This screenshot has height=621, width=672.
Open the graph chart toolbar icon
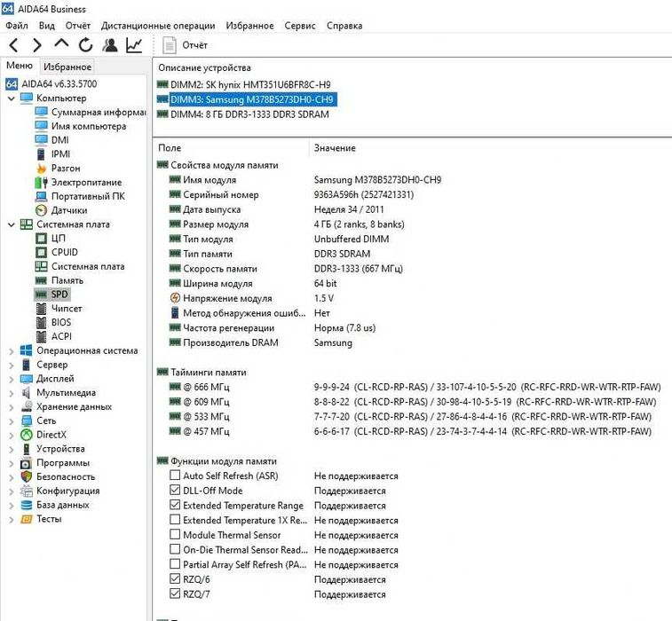(134, 45)
